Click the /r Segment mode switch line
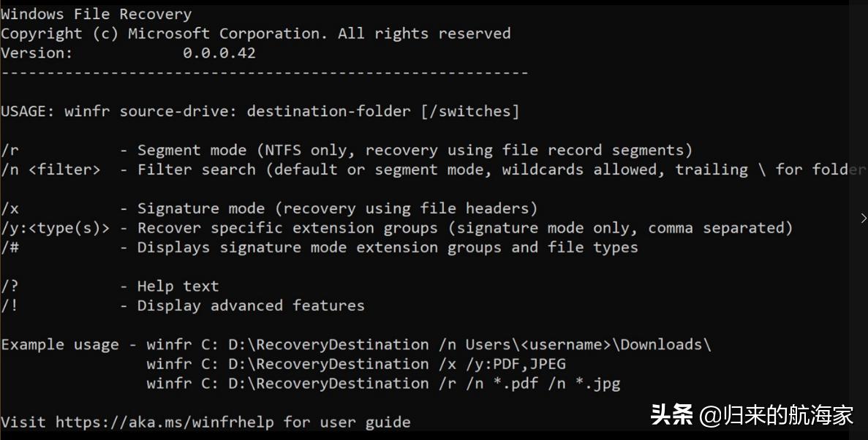 pyautogui.click(x=346, y=151)
